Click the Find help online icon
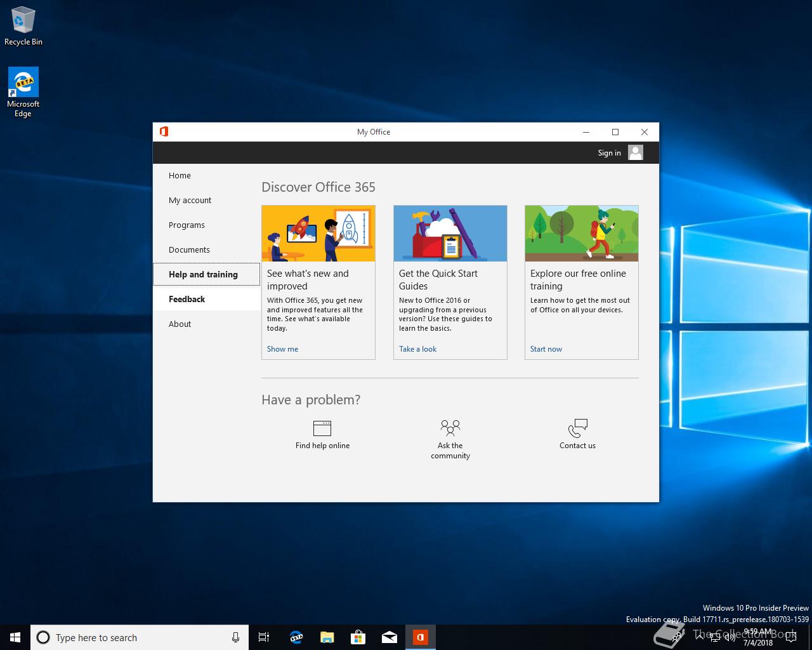Screen dimensions: 812x650 (322, 428)
